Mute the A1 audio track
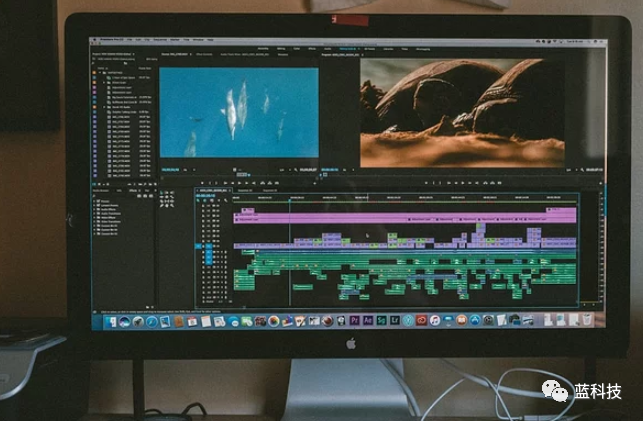The height and width of the screenshot is (421, 643). point(218,253)
